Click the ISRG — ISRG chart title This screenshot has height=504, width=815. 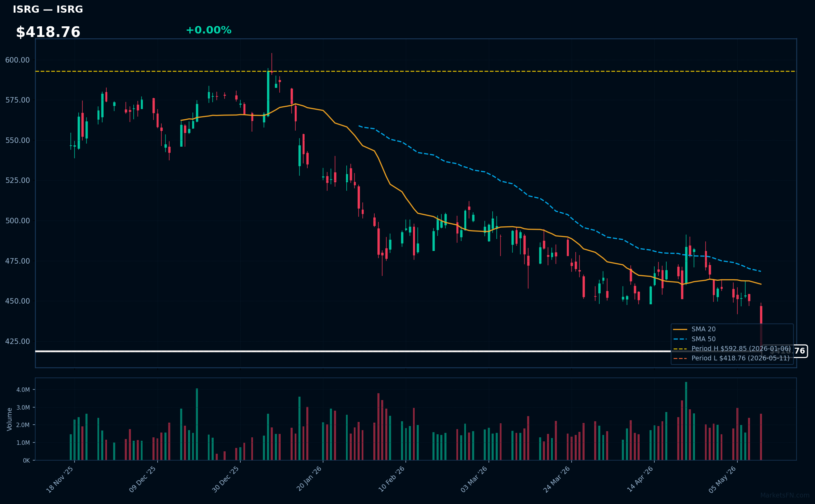[x=48, y=9]
